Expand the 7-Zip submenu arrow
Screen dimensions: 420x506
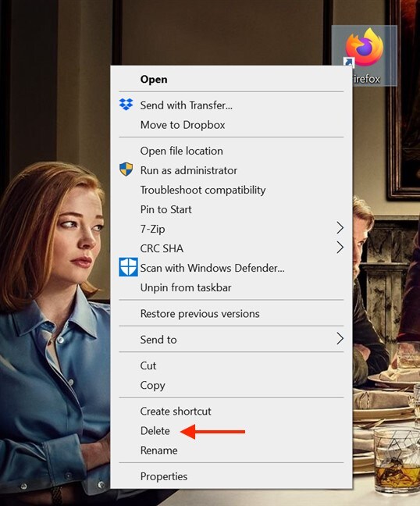pyautogui.click(x=340, y=228)
